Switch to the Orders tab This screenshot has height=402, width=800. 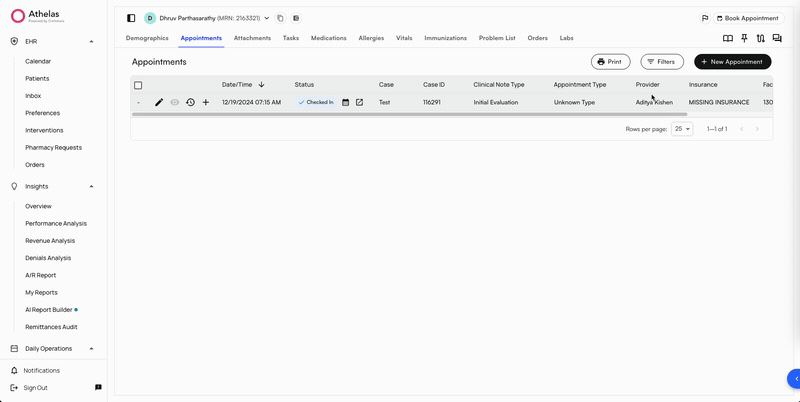538,38
